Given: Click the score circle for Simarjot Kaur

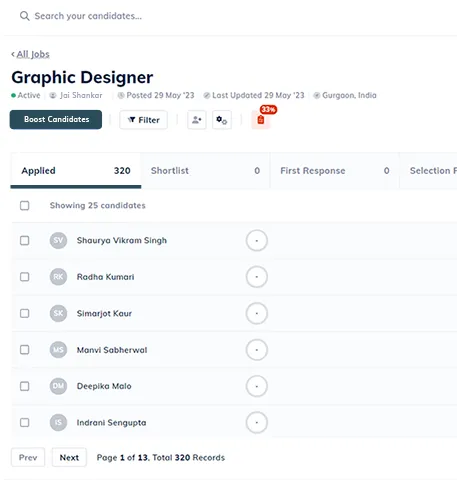Looking at the screenshot, I should 257,313.
